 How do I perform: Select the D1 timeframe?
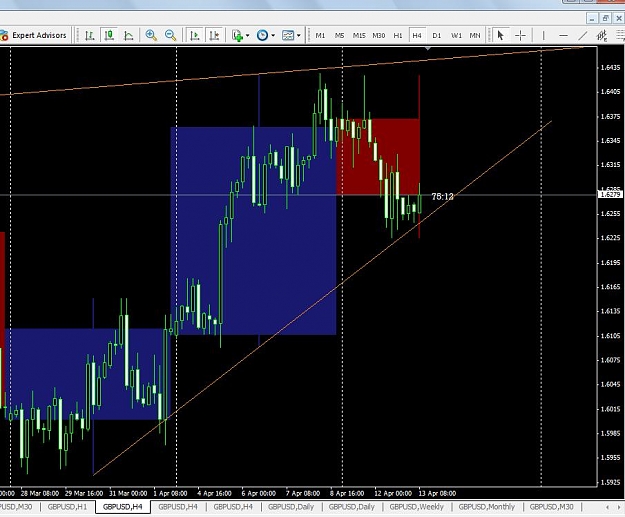click(x=436, y=35)
